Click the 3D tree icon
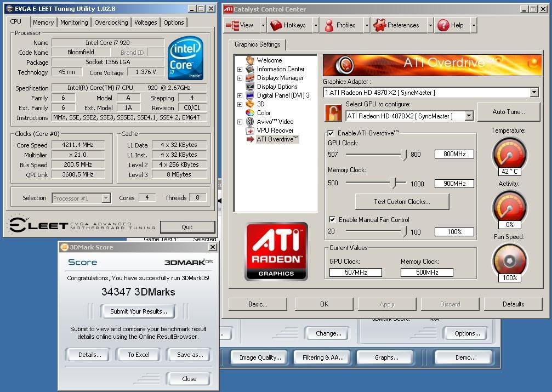The width and height of the screenshot is (552, 392). pos(250,104)
